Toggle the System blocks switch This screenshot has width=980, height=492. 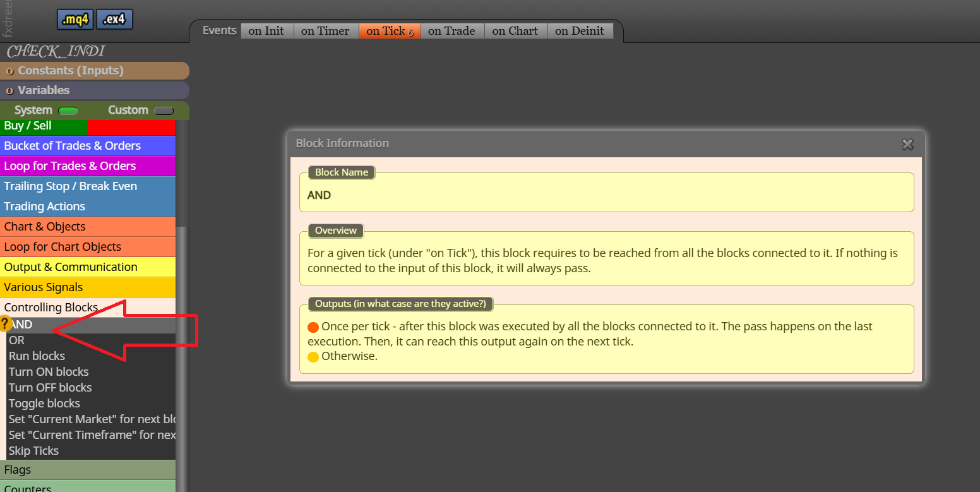coord(68,111)
